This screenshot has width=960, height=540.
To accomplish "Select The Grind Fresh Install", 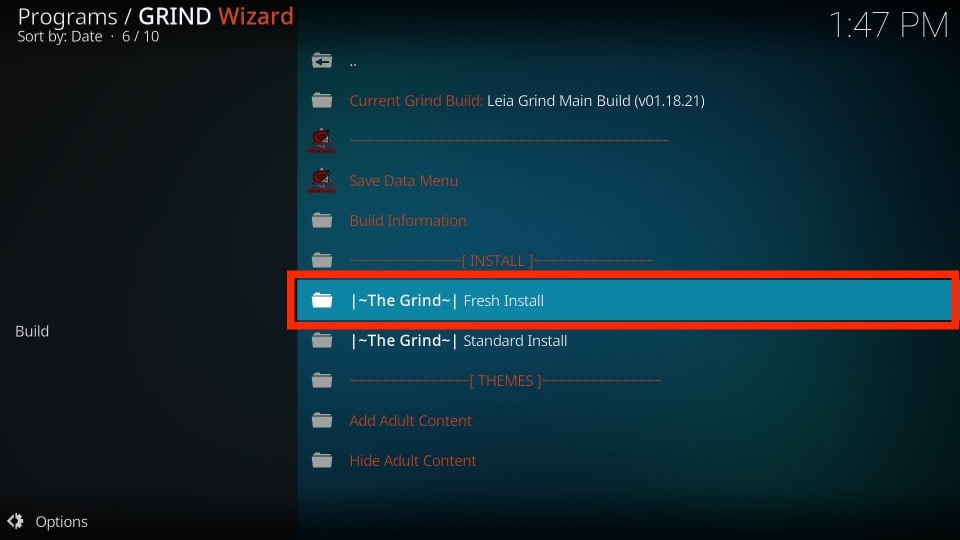I will coord(624,300).
